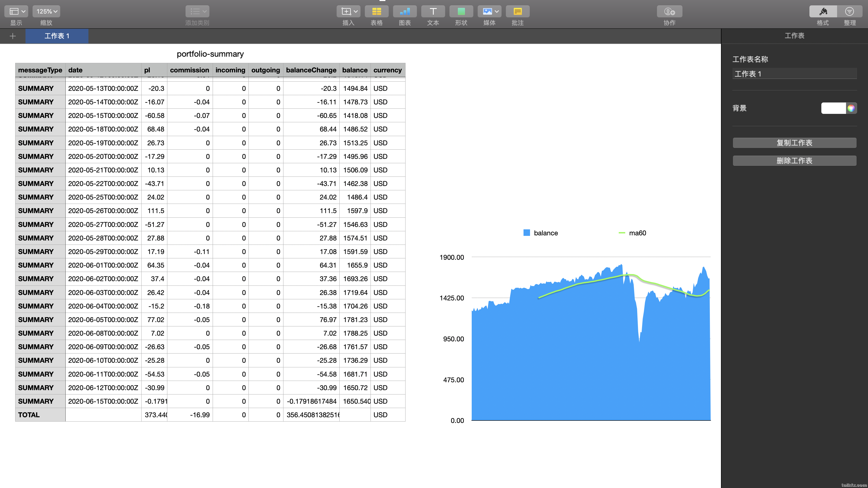Screen dimensions: 868x488
Task: Select the date cell 2020-06-15T00:00:00Z
Action: pyautogui.click(x=103, y=402)
